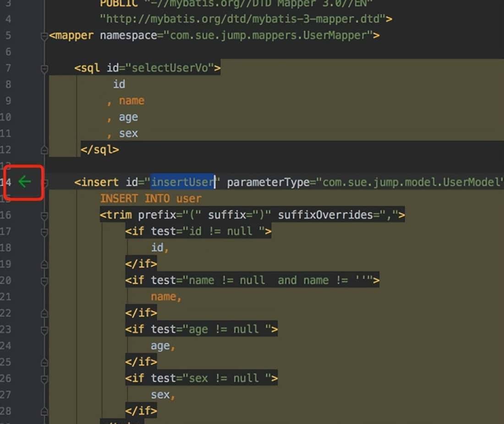
Task: Click the closing if tag on line 28
Action: coord(141,410)
